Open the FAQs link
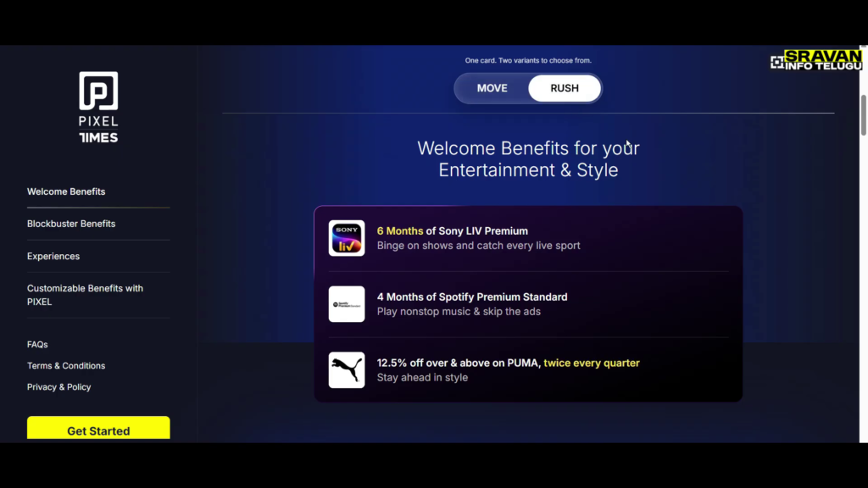 click(x=37, y=344)
